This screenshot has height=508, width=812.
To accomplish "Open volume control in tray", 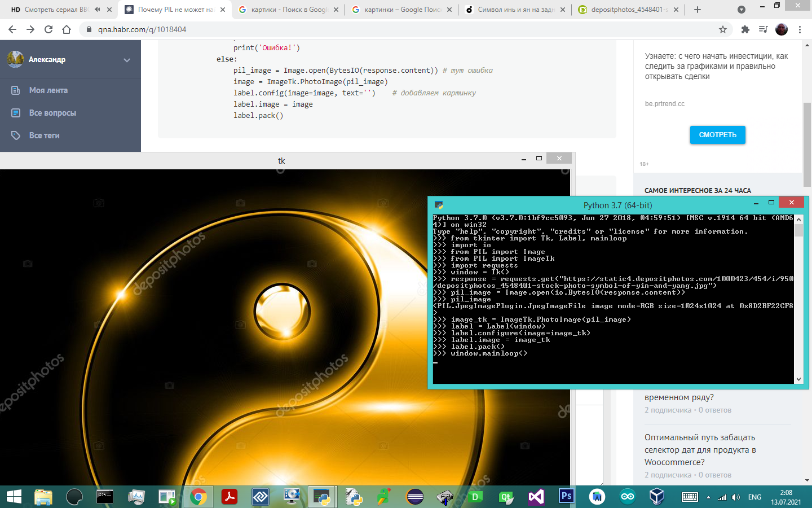I will click(x=736, y=497).
